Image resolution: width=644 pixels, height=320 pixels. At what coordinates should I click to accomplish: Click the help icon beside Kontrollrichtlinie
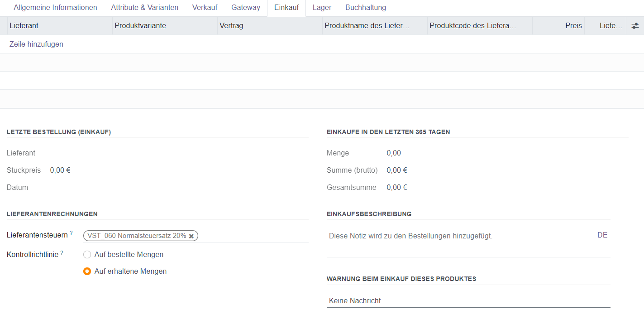coord(62,253)
